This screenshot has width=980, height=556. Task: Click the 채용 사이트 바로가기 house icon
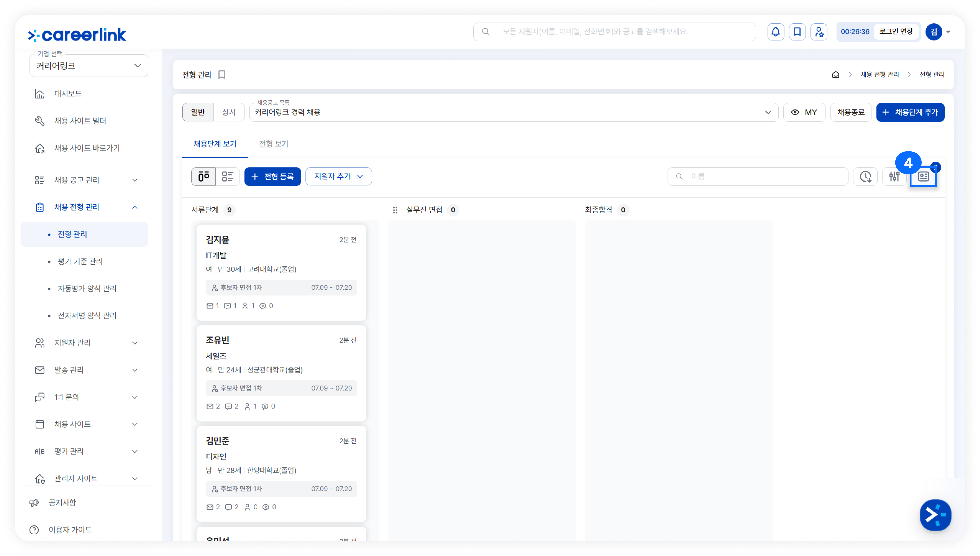coord(40,148)
